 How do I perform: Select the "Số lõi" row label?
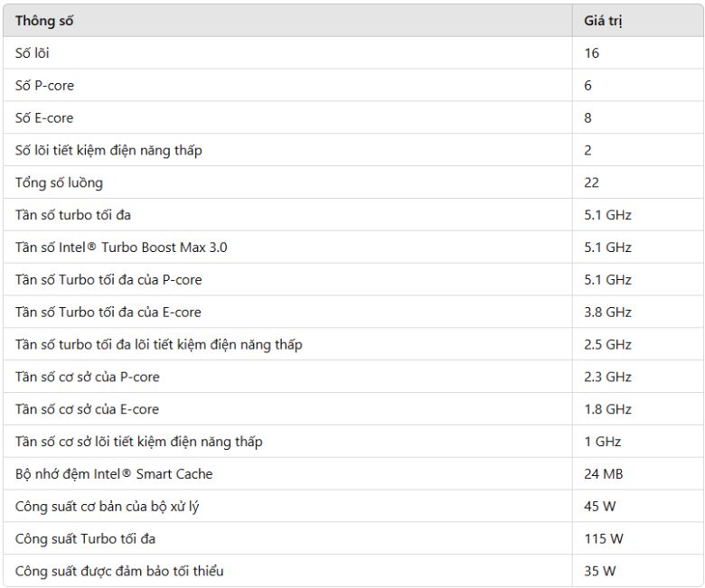point(33,53)
